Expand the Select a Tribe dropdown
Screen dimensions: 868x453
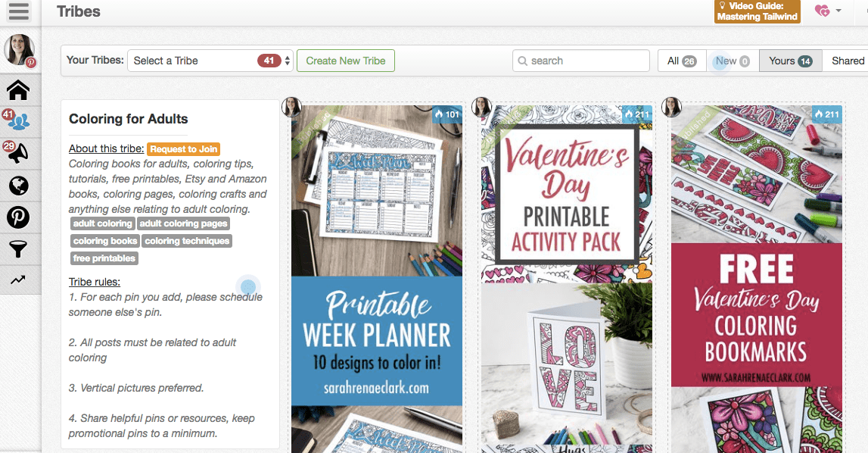tap(210, 61)
